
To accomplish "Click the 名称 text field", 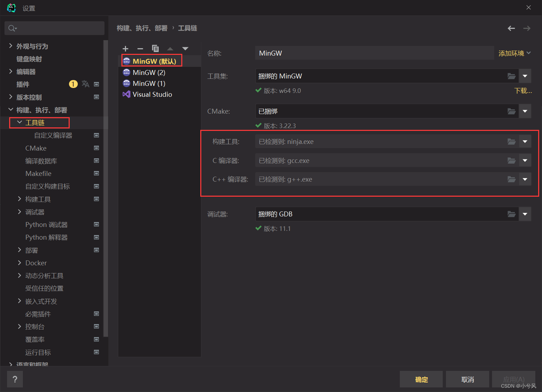I will coord(374,53).
